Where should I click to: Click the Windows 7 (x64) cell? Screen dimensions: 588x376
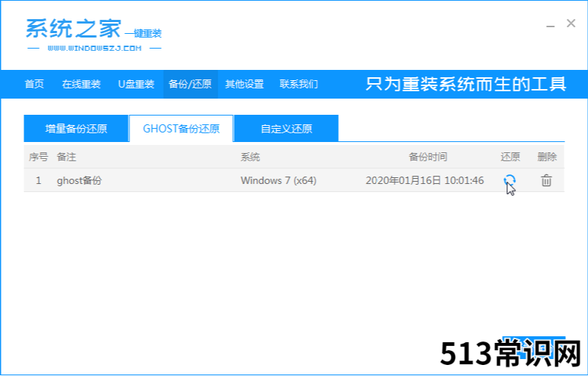(279, 180)
